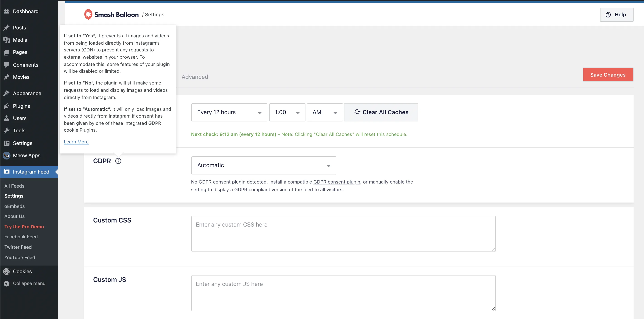The width and height of the screenshot is (644, 319).
Task: Open oEmbeds submenu item
Action: tap(15, 206)
